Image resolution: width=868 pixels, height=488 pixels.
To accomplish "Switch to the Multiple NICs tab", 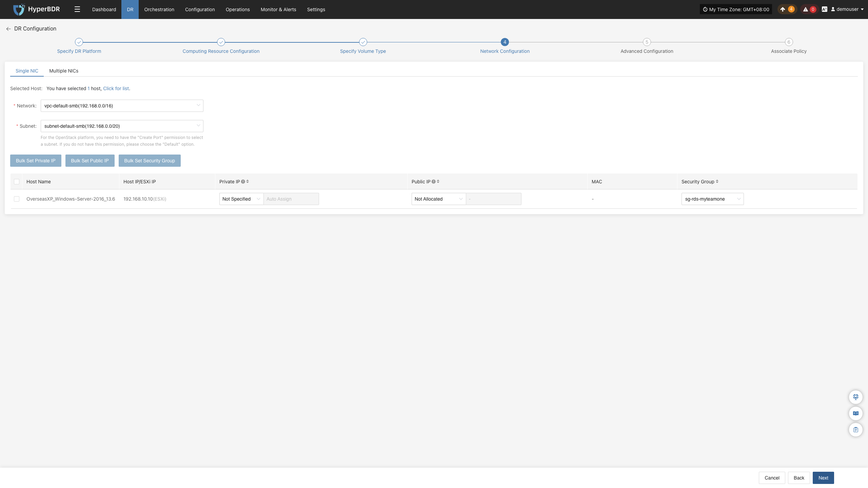I will click(64, 71).
